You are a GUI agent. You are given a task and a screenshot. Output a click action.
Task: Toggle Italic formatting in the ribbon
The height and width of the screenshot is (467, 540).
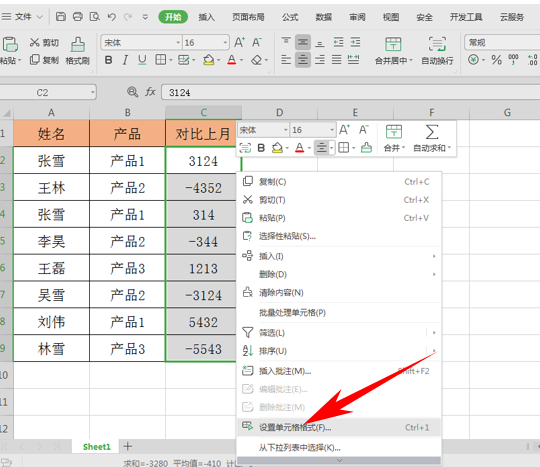(125, 60)
